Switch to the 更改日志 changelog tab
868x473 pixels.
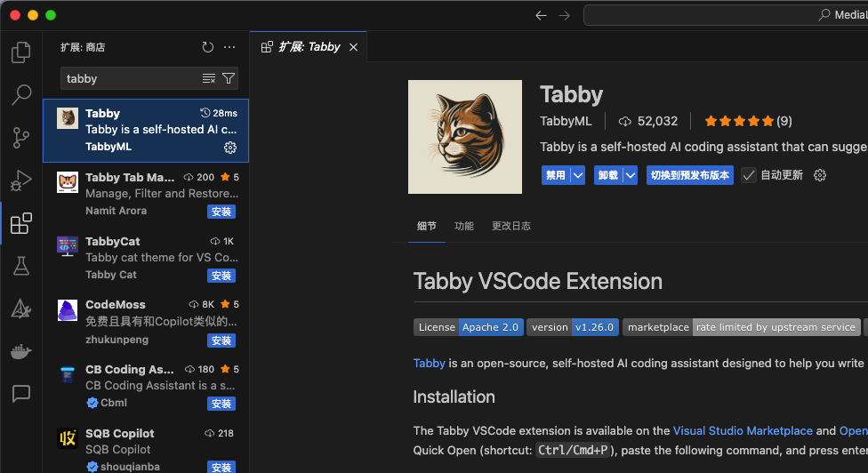coord(511,226)
